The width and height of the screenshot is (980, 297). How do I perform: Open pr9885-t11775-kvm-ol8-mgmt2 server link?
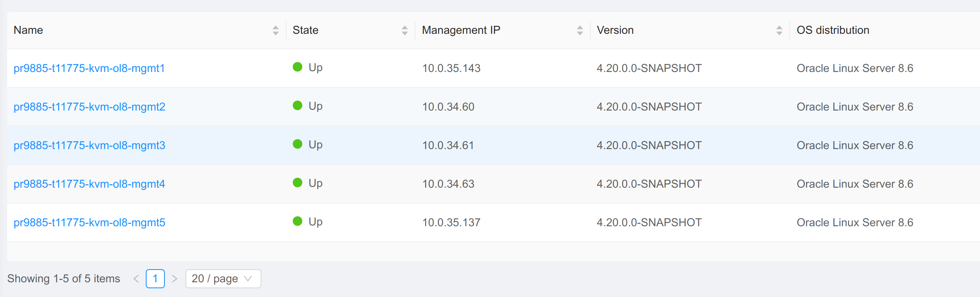(x=89, y=107)
